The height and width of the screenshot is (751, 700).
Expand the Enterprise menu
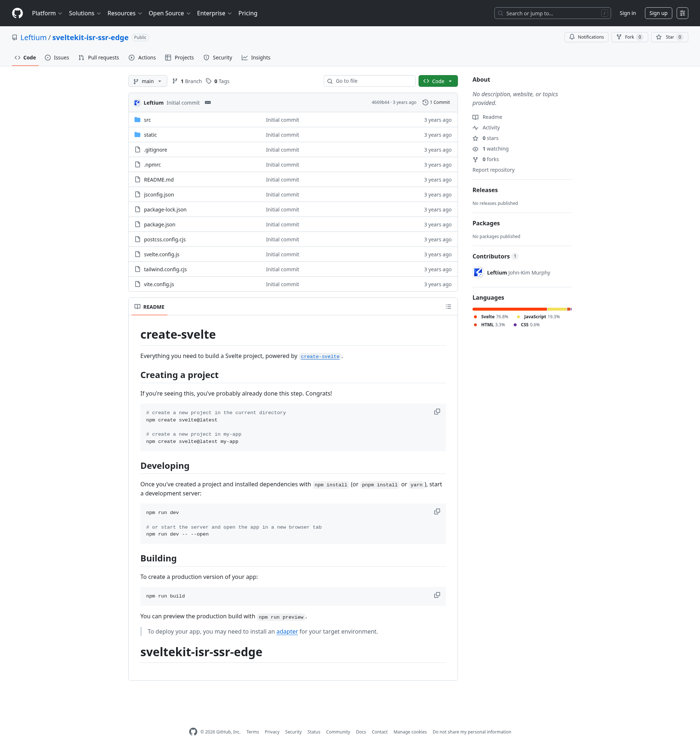(214, 13)
